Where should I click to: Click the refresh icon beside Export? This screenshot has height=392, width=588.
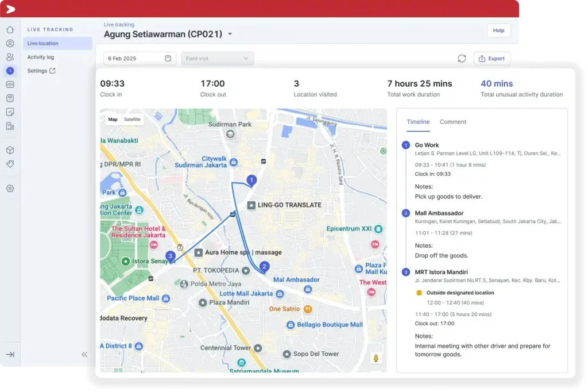click(462, 59)
